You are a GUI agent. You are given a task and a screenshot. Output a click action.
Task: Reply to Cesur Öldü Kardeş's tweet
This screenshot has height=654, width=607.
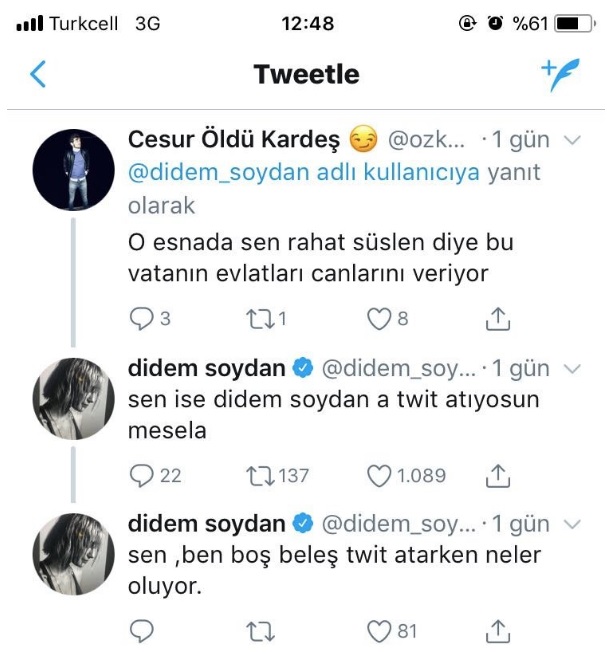141,319
